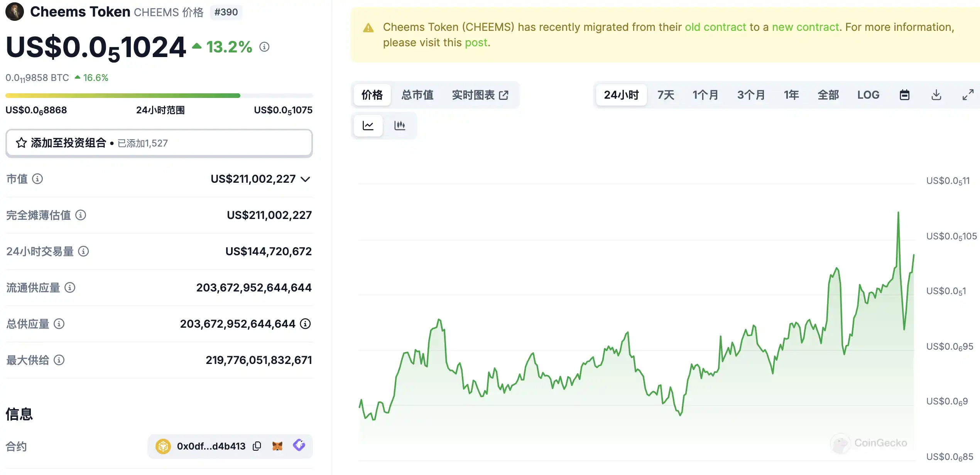Screen dimensions: 980x475
Task: Click the 24-hour price range bar
Action: coord(159,96)
